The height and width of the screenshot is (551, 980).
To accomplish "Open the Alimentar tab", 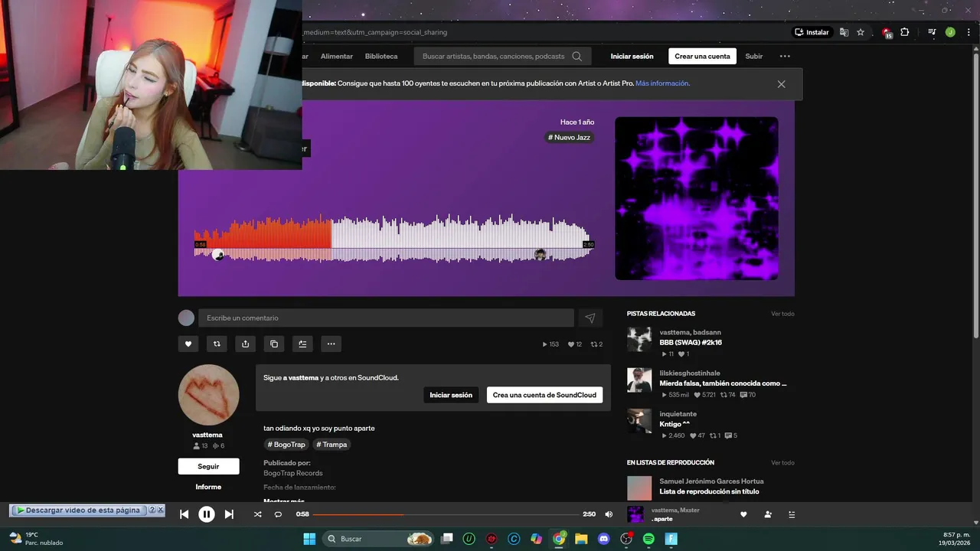I will click(337, 56).
